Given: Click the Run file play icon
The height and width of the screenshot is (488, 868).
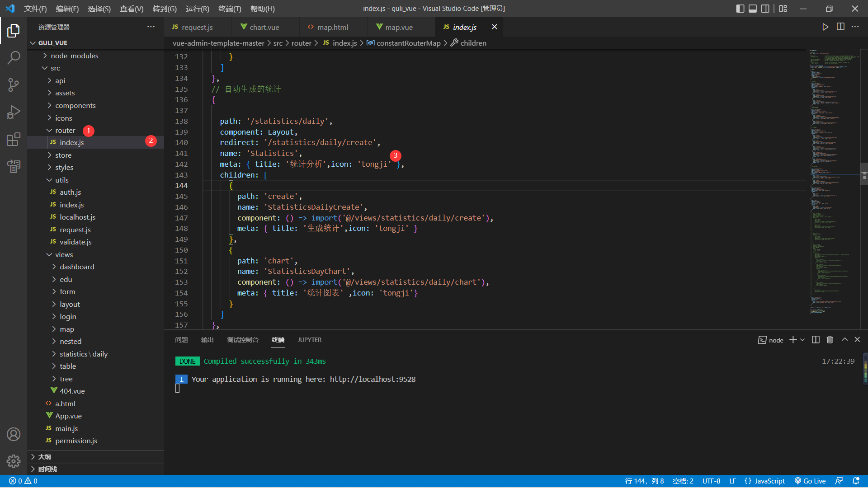Looking at the screenshot, I should tap(825, 27).
